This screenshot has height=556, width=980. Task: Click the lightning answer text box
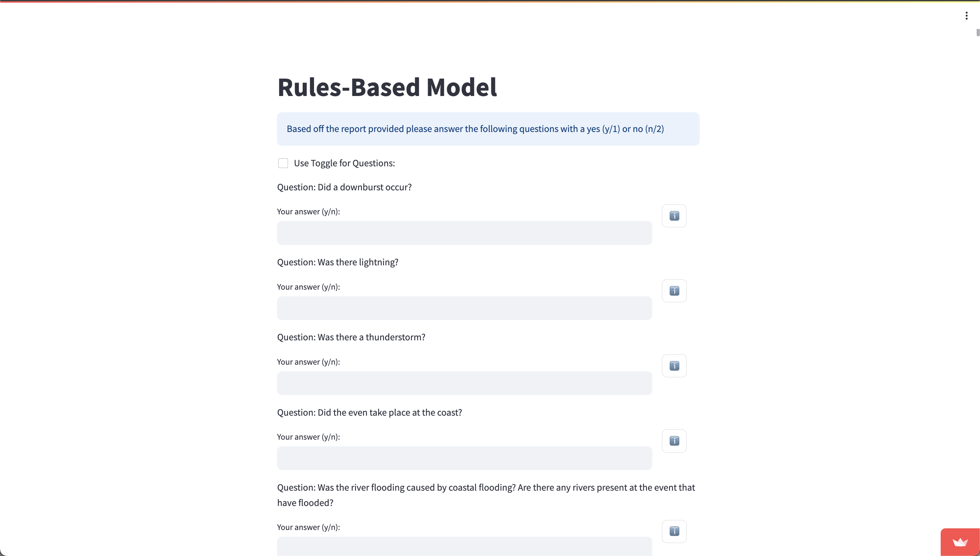point(464,308)
